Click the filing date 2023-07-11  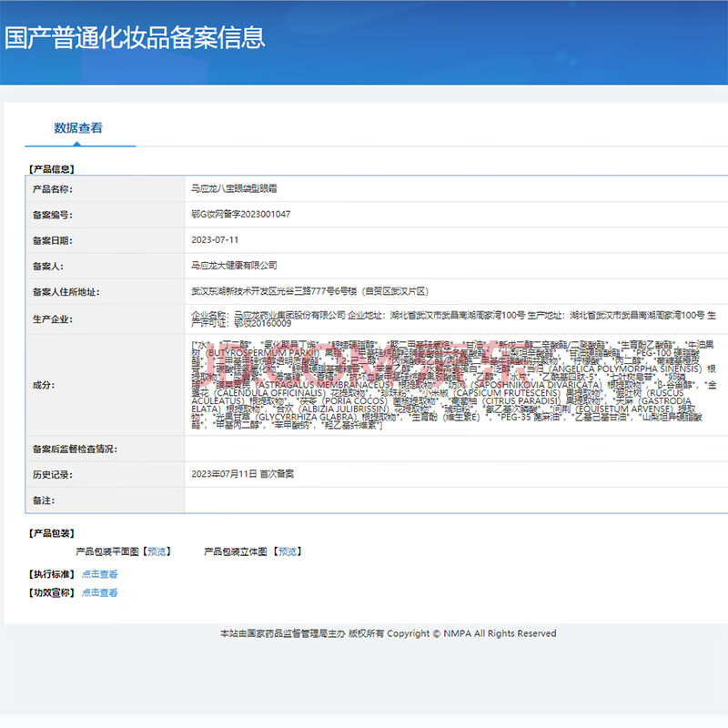tap(215, 240)
